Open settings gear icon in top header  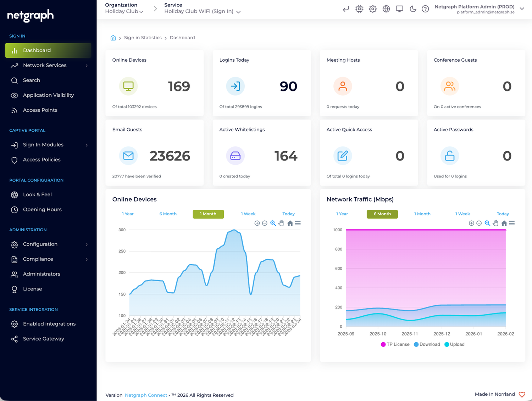(372, 9)
